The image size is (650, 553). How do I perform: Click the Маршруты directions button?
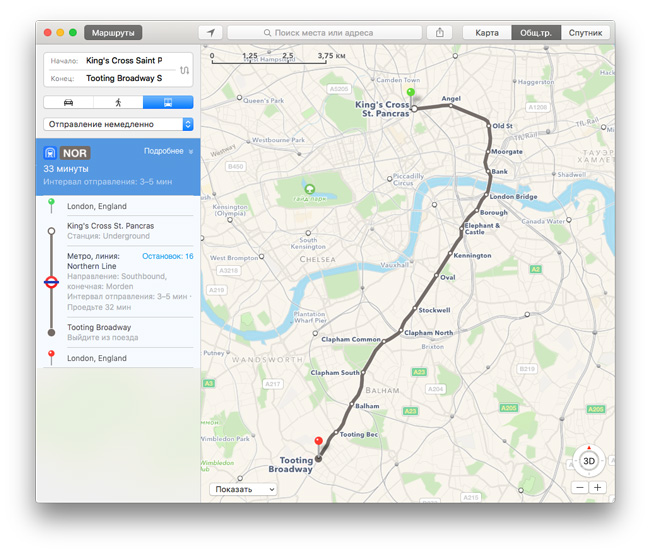tap(113, 33)
